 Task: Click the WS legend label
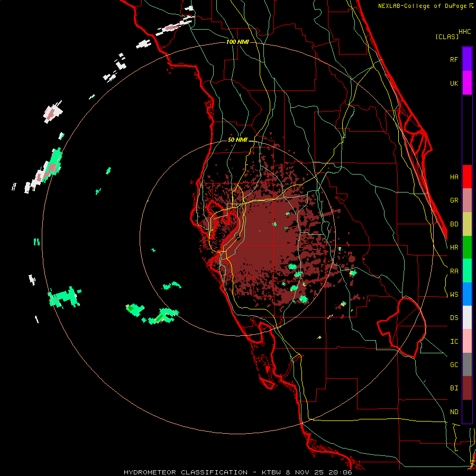[454, 295]
